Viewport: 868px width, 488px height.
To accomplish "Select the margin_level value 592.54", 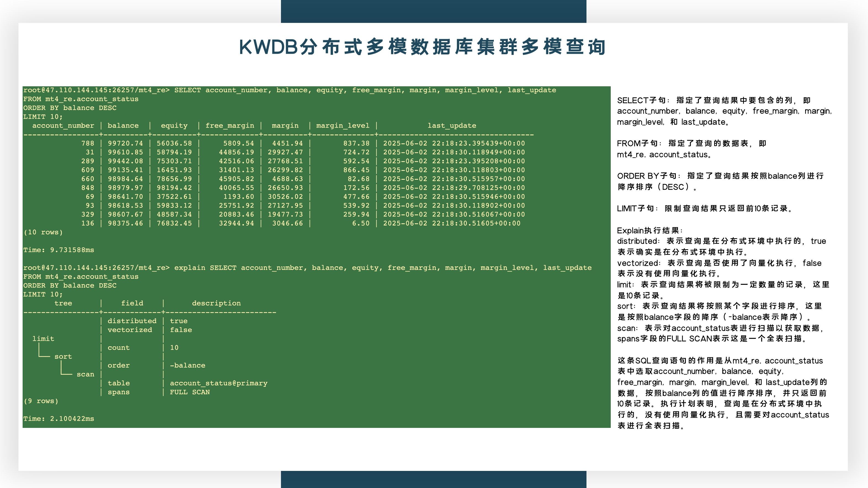I will (357, 161).
